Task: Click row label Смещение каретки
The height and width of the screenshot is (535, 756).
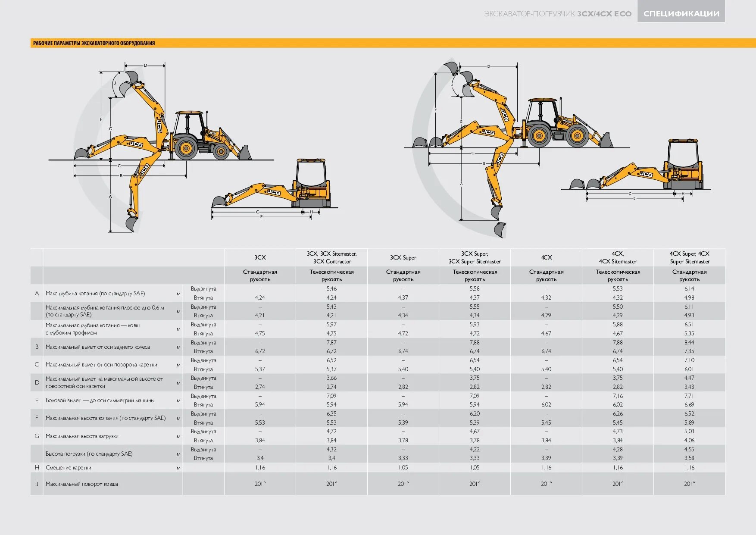Action: click(x=69, y=467)
